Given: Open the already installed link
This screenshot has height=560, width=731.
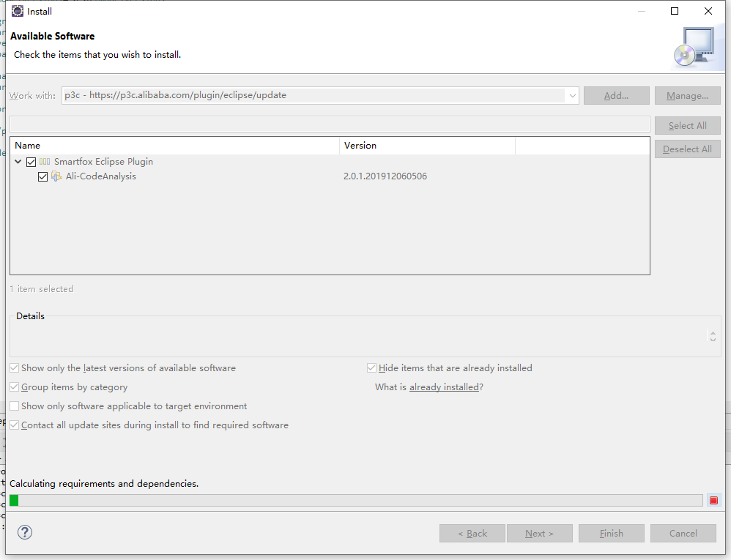Looking at the screenshot, I should coord(444,387).
